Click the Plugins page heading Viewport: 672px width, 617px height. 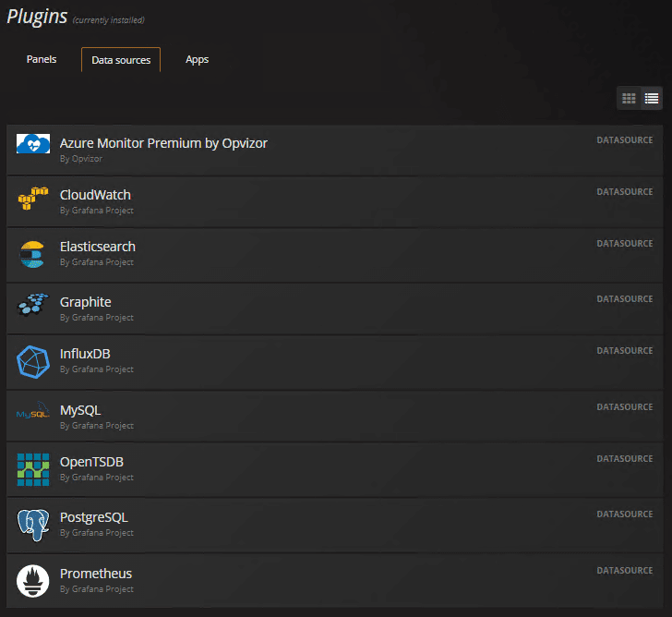pyautogui.click(x=37, y=18)
